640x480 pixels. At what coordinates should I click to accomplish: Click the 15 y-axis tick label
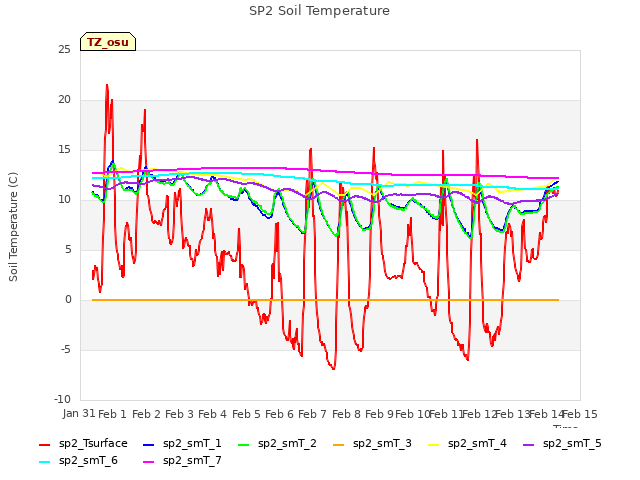coord(64,150)
